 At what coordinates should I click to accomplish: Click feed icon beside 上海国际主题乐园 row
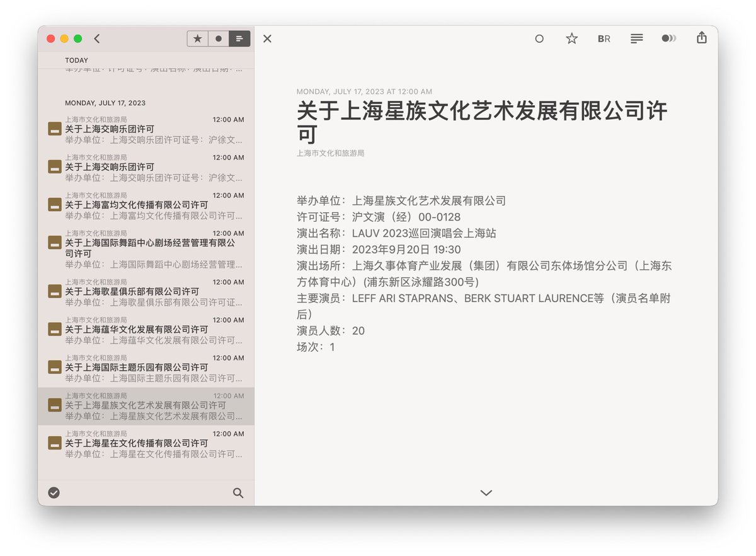point(55,367)
